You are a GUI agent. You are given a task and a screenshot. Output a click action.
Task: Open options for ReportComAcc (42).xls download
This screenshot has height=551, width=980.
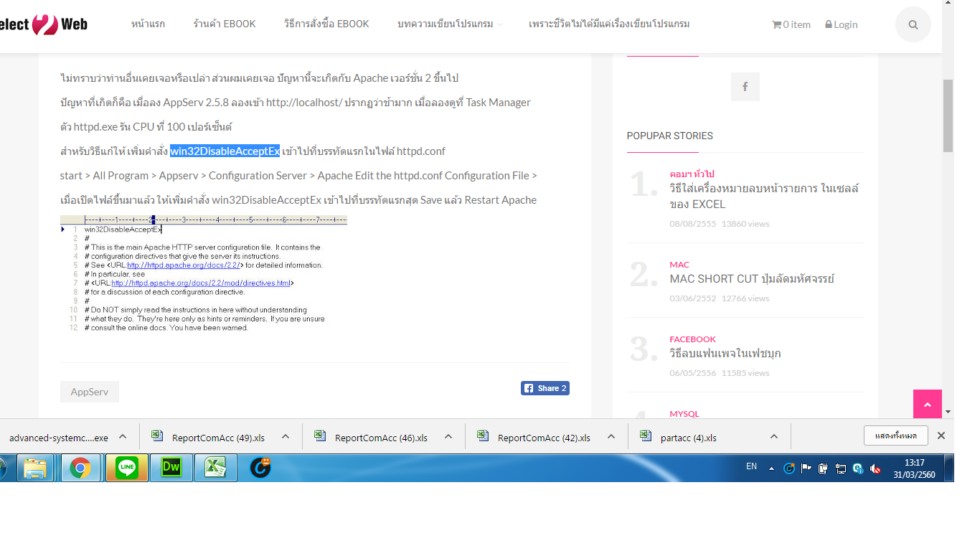(611, 437)
